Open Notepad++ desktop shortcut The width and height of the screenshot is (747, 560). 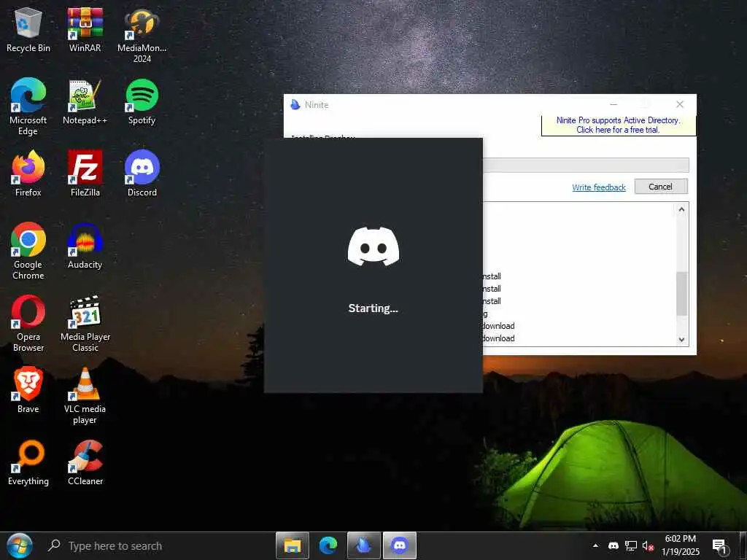[x=85, y=102]
